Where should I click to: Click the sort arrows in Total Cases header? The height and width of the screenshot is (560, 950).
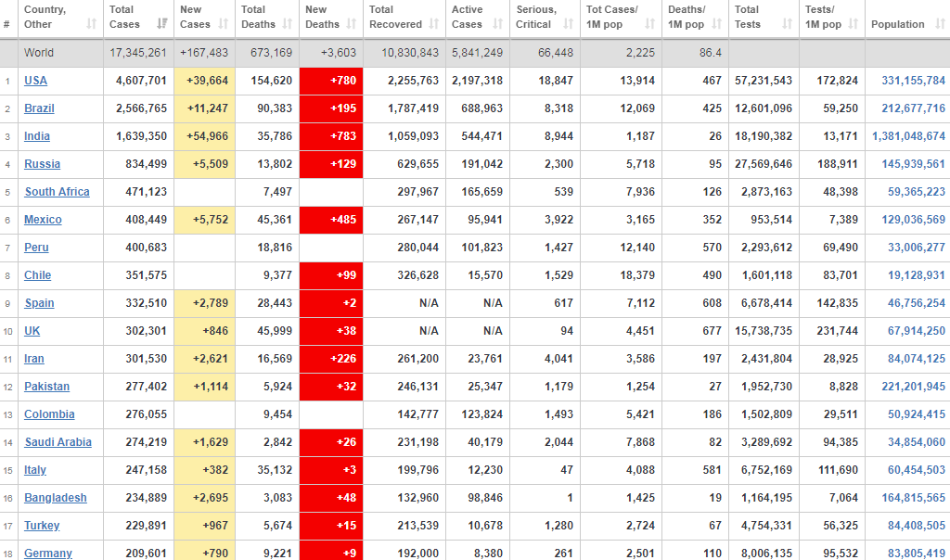pos(162,24)
